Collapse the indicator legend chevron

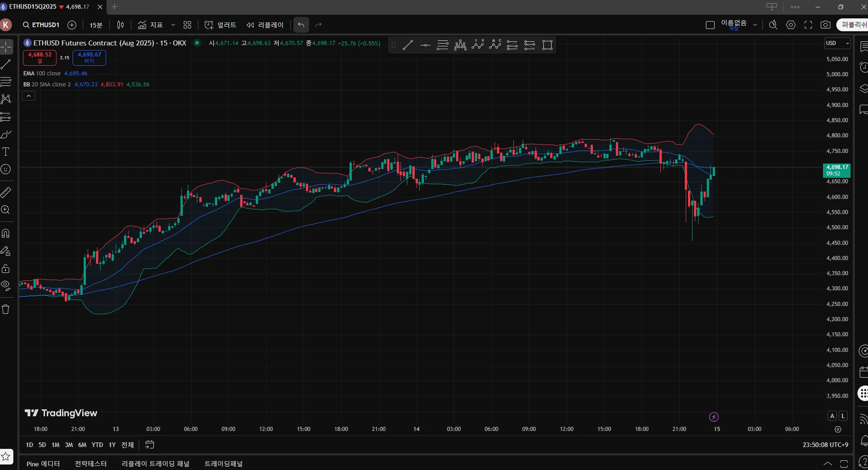(29, 96)
